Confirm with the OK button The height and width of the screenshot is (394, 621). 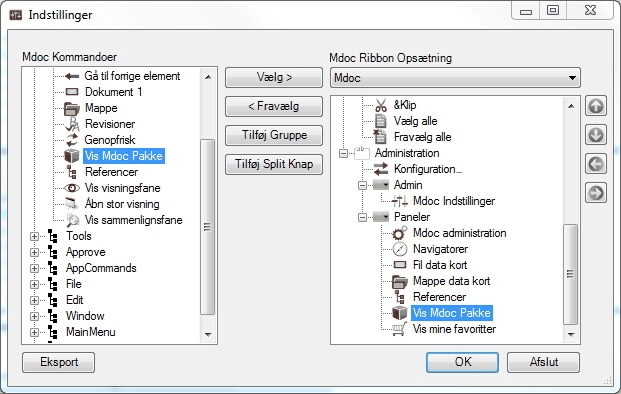463,362
